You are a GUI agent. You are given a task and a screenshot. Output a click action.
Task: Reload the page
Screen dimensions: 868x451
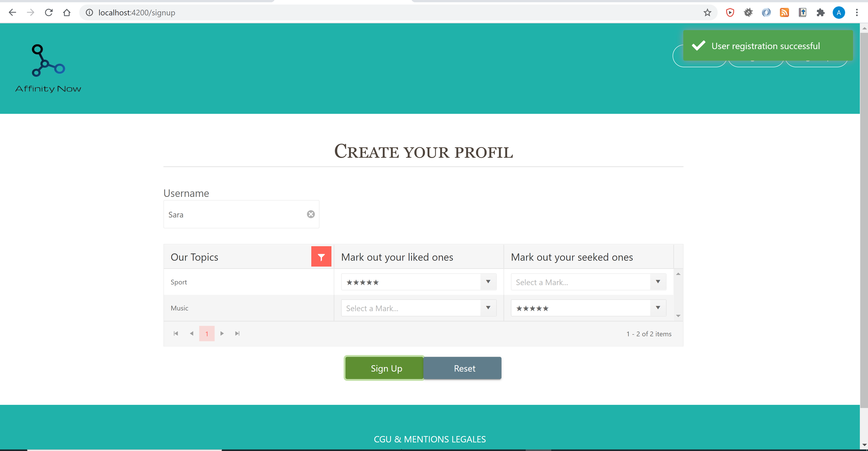point(49,12)
